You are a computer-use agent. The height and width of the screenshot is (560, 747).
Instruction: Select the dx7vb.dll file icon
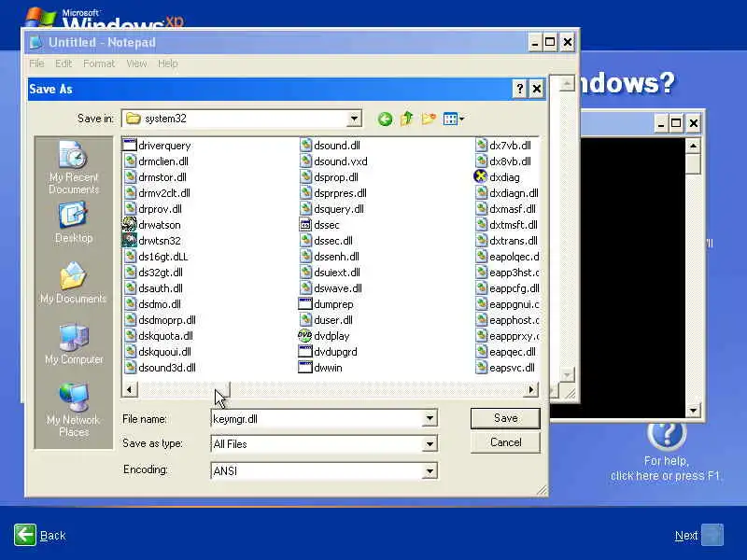pos(481,145)
